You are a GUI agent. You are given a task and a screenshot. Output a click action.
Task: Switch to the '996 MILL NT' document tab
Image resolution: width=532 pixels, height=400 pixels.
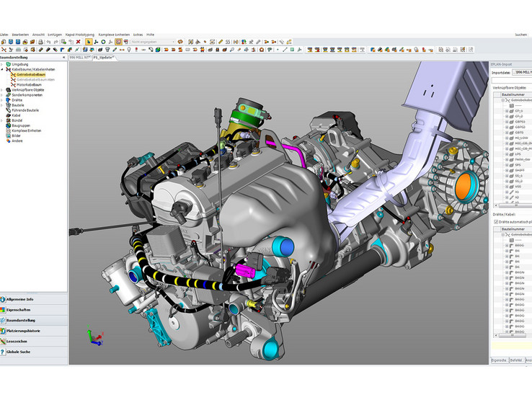click(80, 58)
